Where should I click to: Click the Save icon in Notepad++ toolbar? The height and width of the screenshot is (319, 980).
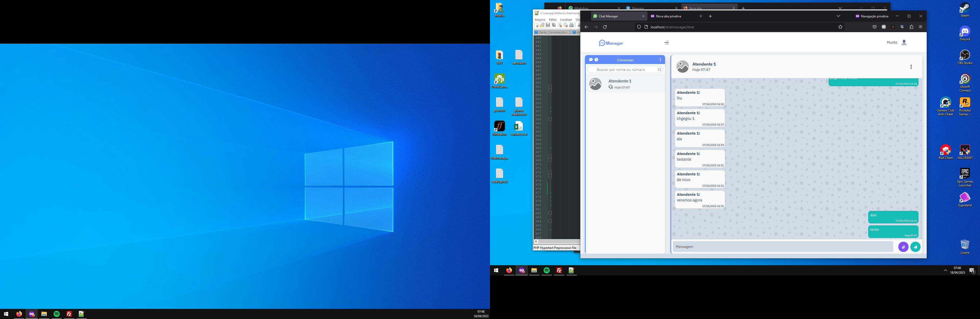[x=548, y=25]
